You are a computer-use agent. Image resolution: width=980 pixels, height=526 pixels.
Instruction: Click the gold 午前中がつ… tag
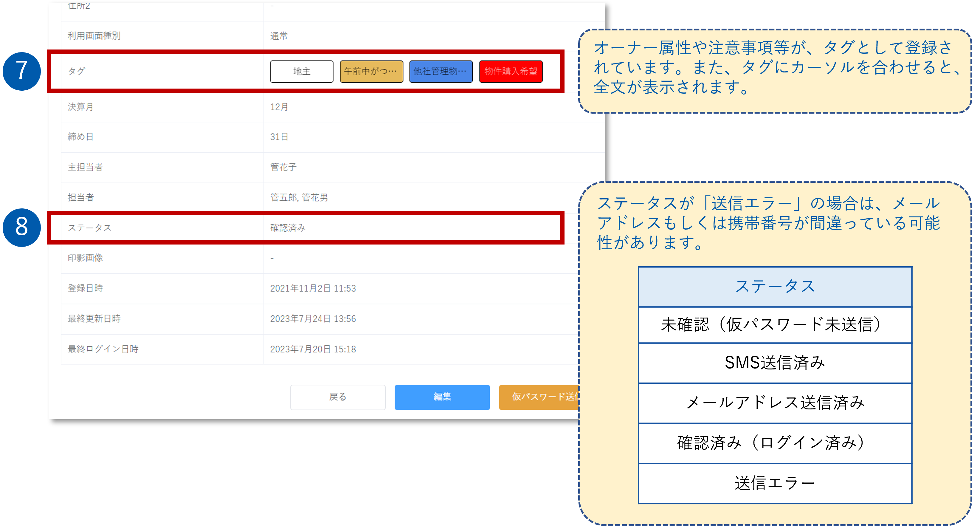click(371, 72)
